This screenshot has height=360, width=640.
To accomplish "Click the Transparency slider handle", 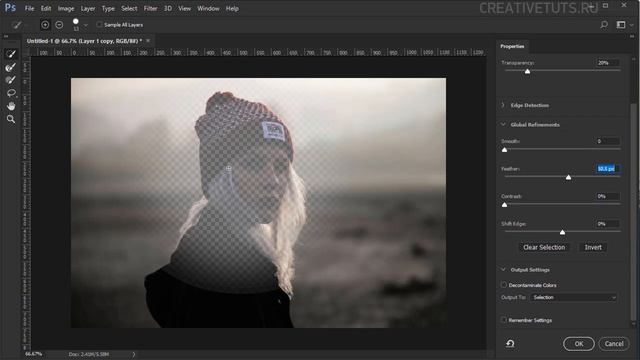I will click(x=527, y=71).
